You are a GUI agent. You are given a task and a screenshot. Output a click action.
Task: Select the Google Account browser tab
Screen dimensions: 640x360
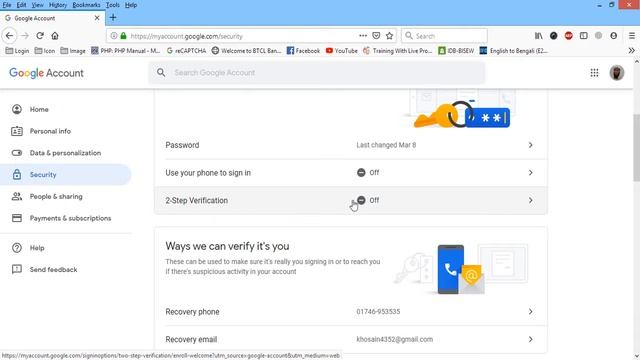point(52,18)
